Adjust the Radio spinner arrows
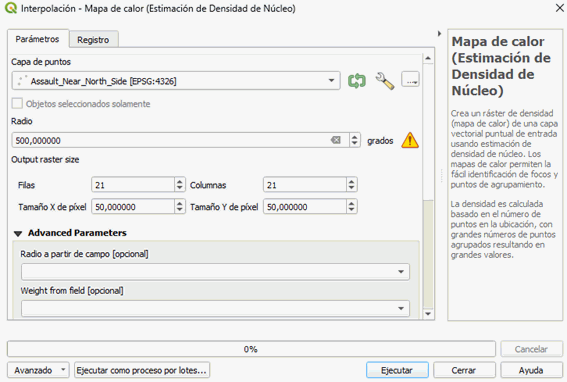 point(354,140)
